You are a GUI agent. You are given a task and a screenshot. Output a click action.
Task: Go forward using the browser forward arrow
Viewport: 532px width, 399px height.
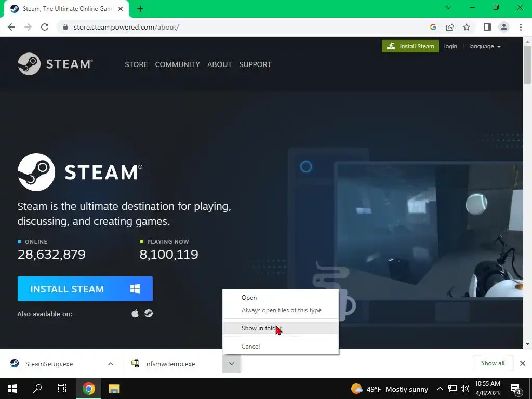click(28, 27)
